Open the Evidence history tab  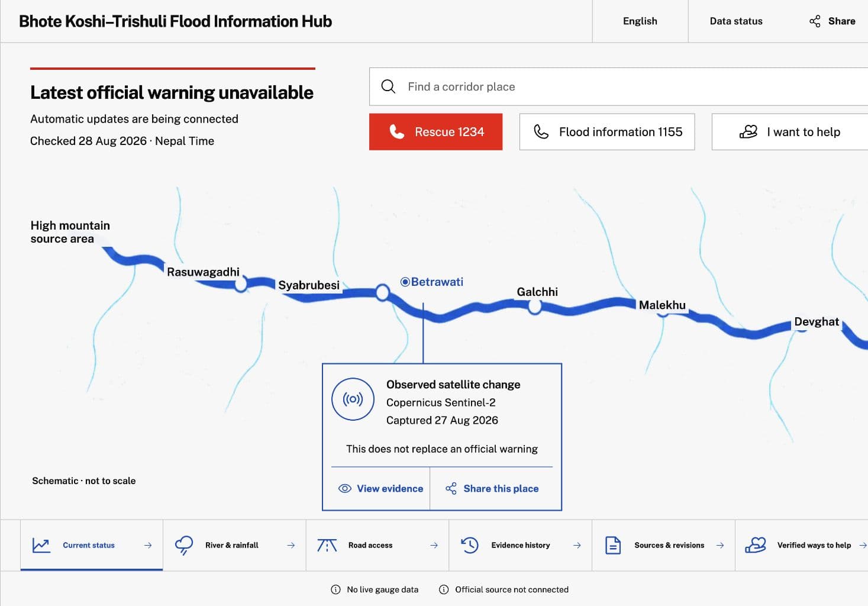tap(521, 545)
